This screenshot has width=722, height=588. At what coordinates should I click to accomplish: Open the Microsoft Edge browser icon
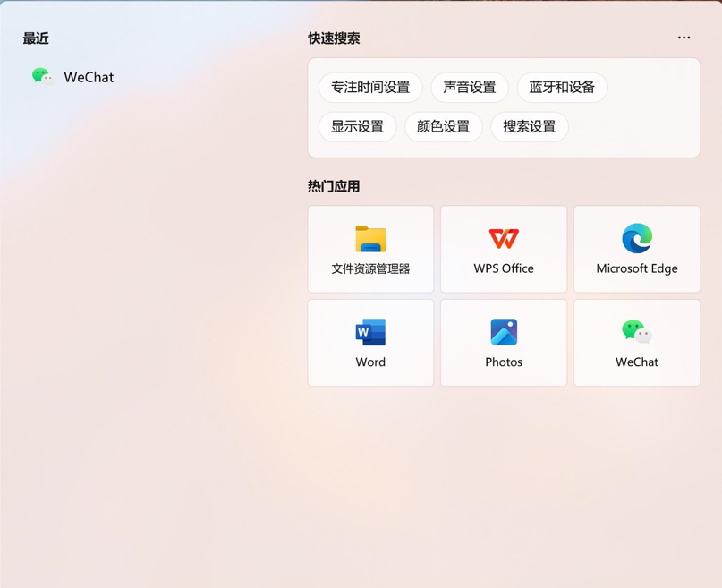click(x=637, y=238)
